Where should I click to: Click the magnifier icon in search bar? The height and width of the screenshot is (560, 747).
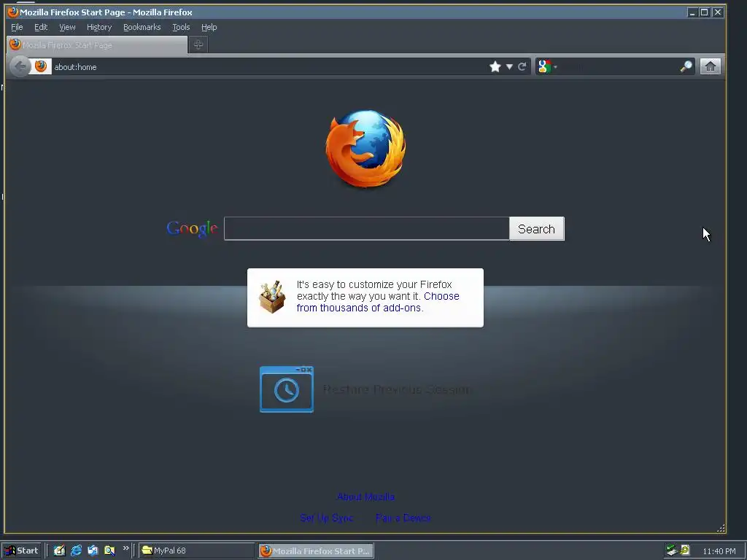pyautogui.click(x=686, y=66)
